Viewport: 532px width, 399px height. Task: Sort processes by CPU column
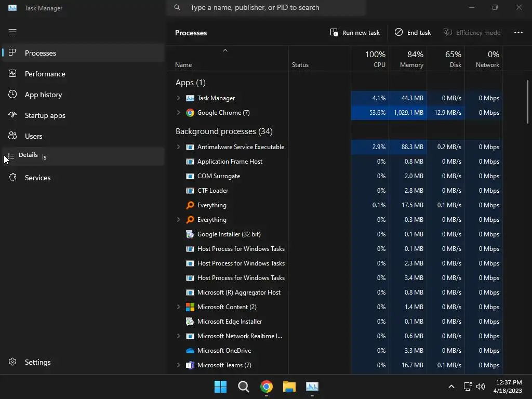(x=370, y=59)
